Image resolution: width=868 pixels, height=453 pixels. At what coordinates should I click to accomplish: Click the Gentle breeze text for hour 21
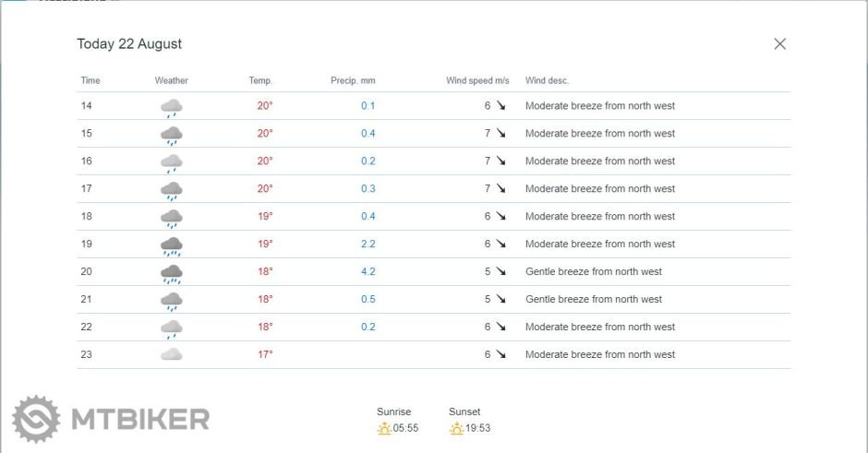pos(593,299)
